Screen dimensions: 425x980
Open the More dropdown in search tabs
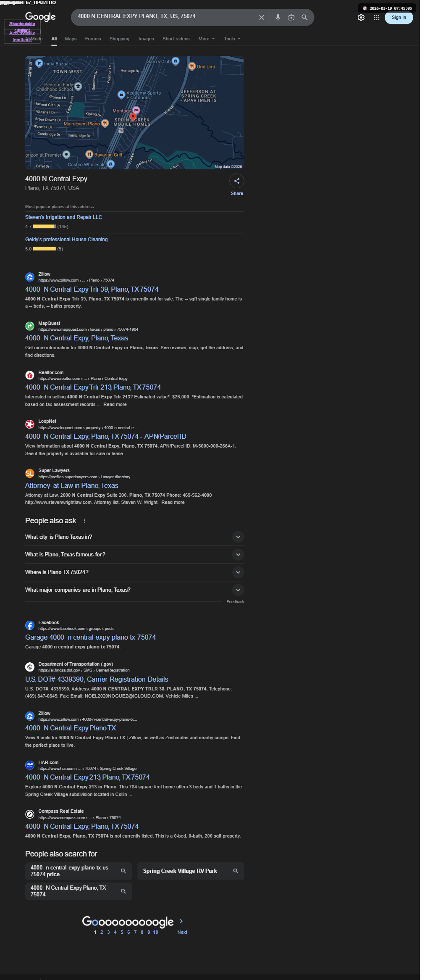click(x=206, y=39)
